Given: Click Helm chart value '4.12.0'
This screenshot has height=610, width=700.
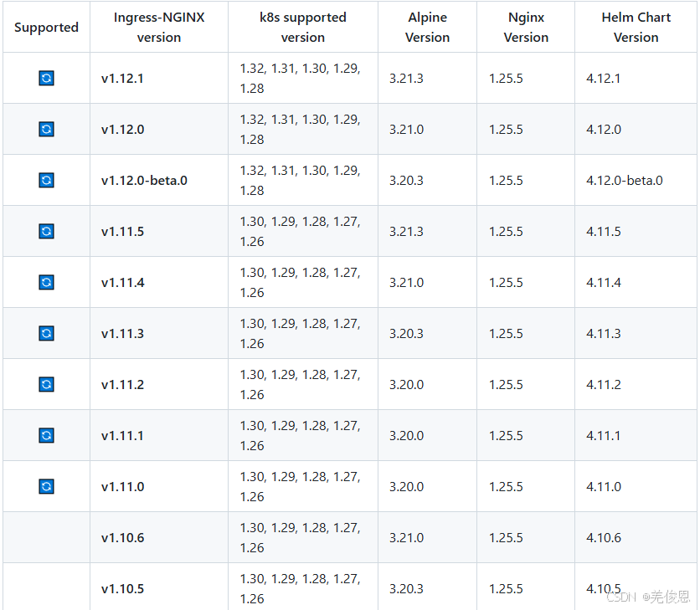Looking at the screenshot, I should click(x=604, y=130).
